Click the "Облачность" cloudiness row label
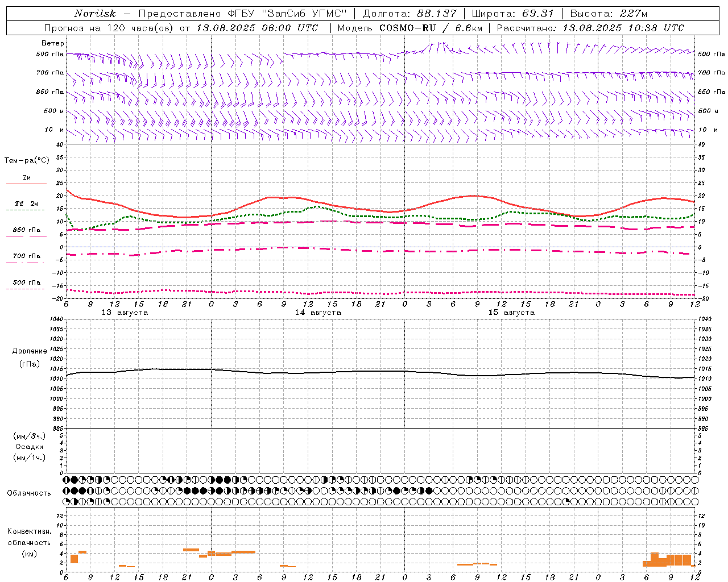Image resolution: width=728 pixels, height=582 pixels. tap(29, 493)
